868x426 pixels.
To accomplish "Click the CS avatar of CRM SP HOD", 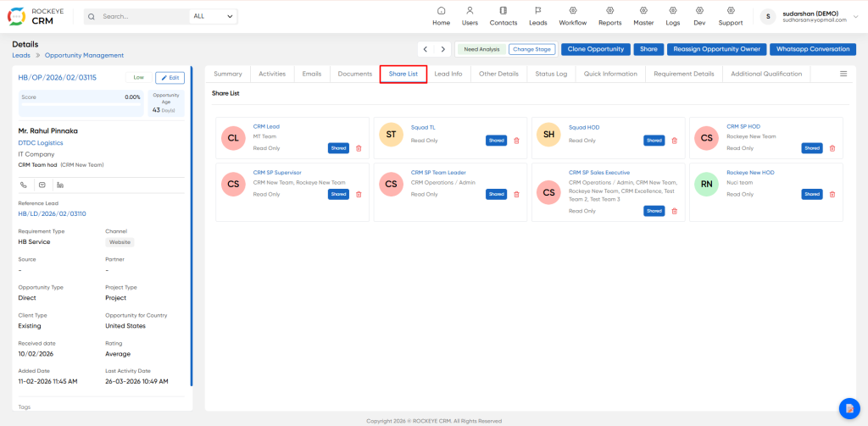I will coord(706,138).
